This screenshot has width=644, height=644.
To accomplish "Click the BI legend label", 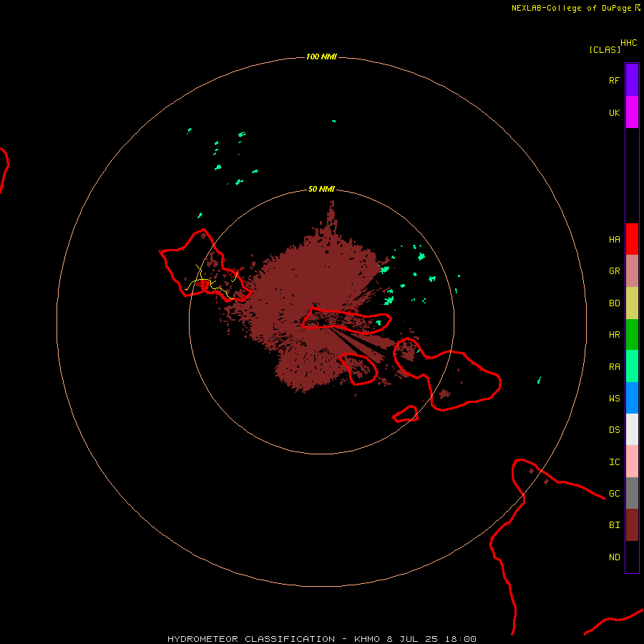I will coord(614,525).
